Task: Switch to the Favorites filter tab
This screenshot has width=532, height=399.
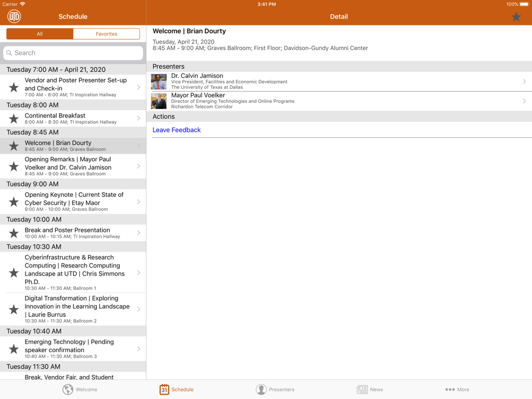Action: pyautogui.click(x=106, y=34)
